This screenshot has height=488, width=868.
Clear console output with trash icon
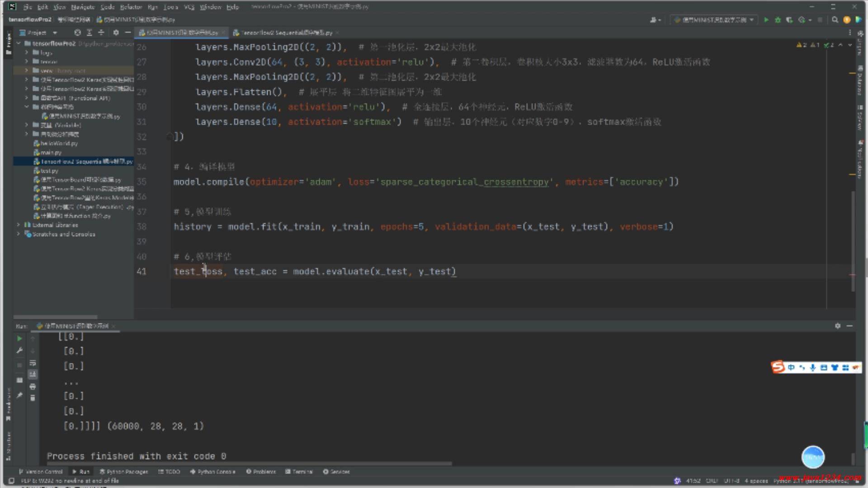33,398
